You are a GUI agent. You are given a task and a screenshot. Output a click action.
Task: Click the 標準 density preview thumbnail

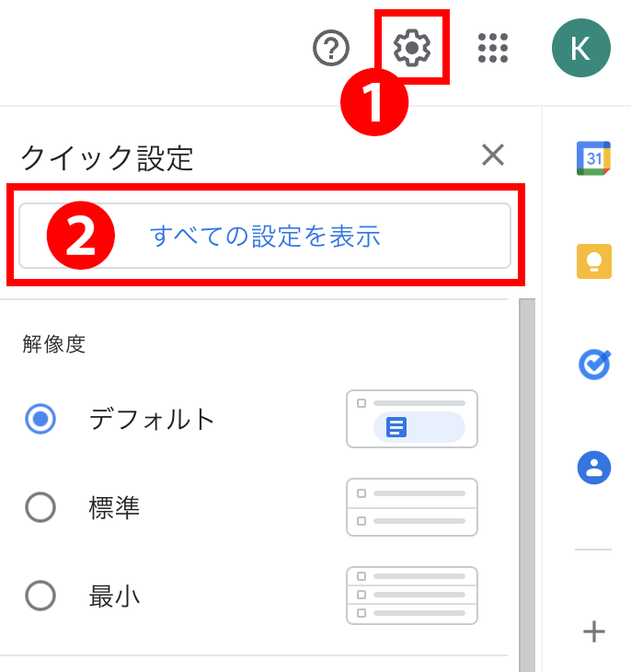412,507
